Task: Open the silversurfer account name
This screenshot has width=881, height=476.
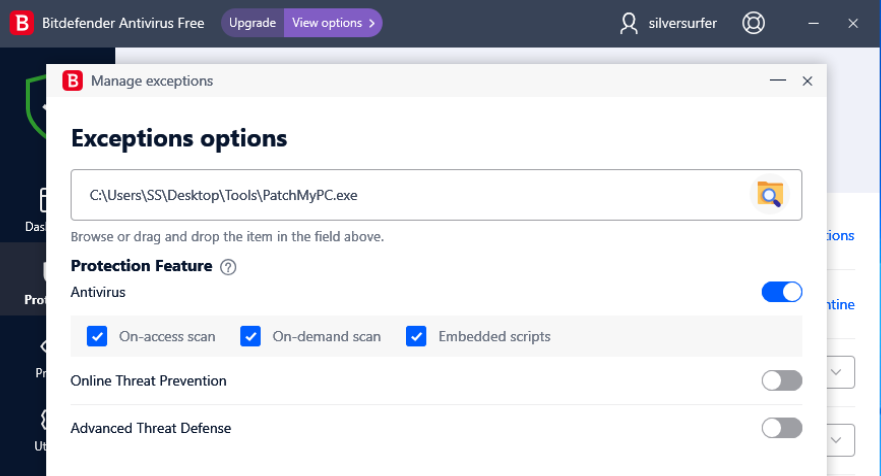Action: pos(682,23)
